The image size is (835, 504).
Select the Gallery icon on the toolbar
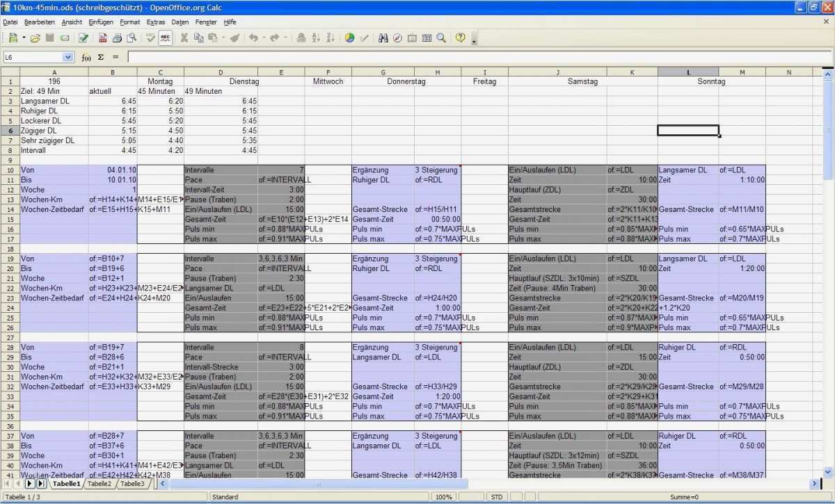(412, 38)
